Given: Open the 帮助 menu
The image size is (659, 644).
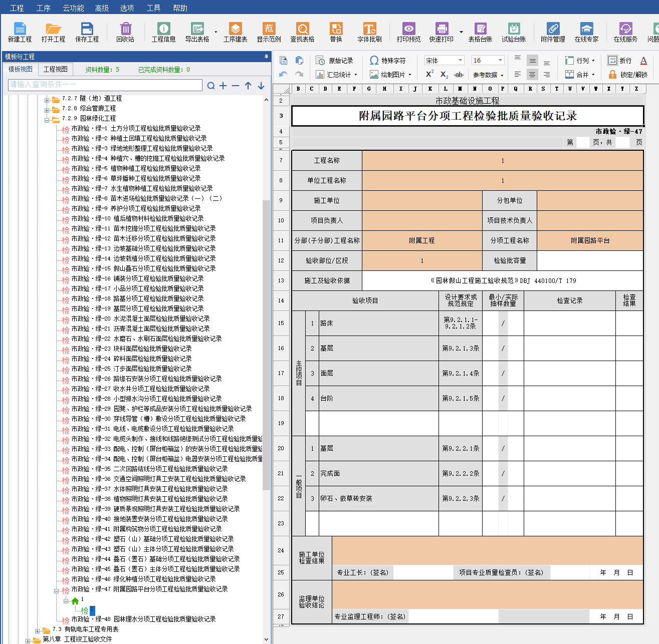Looking at the screenshot, I should coord(180,8).
